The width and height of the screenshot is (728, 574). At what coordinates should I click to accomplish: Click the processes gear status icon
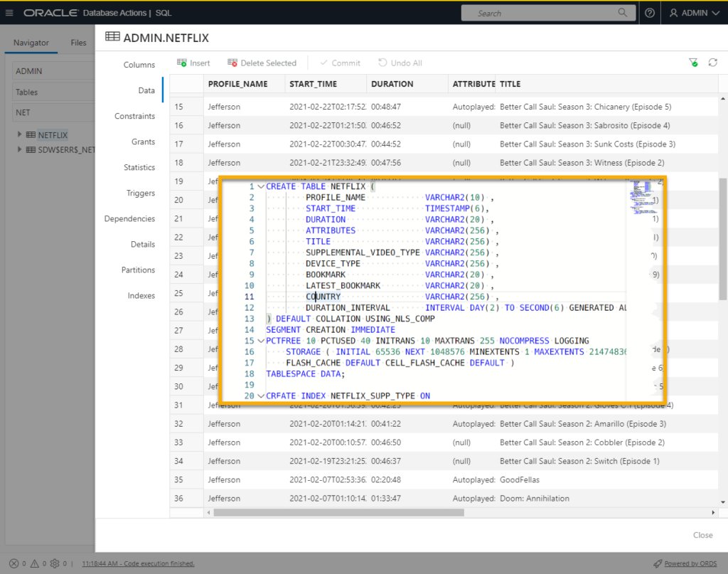point(55,563)
